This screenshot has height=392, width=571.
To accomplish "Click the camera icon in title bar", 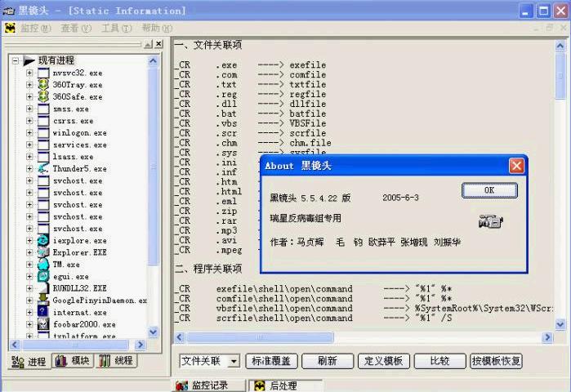I will click(8, 11).
